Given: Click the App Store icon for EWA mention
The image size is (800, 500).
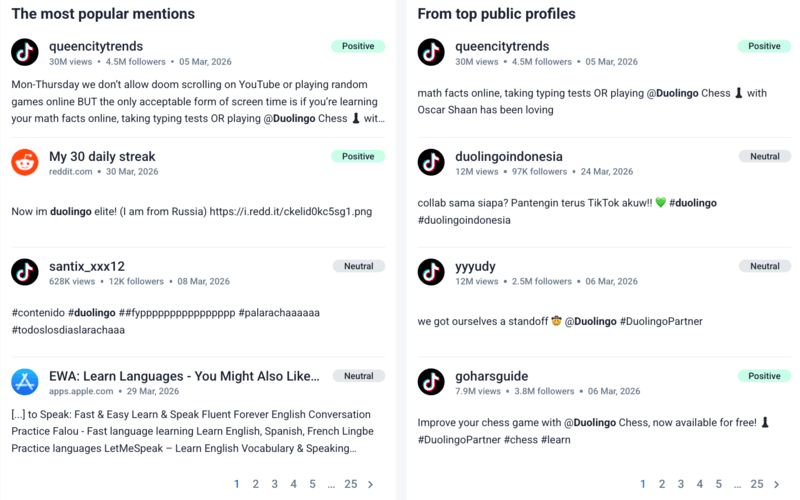Looking at the screenshot, I should coord(25,382).
